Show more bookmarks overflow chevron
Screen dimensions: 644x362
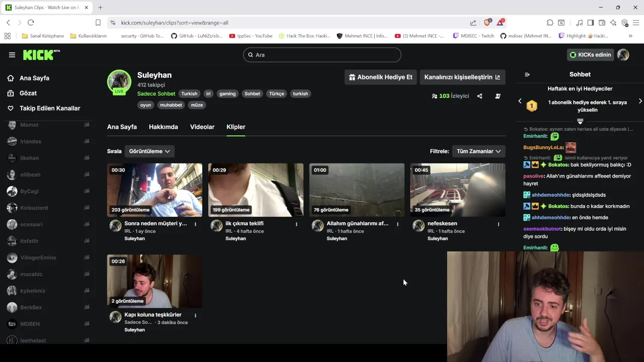tap(630, 36)
